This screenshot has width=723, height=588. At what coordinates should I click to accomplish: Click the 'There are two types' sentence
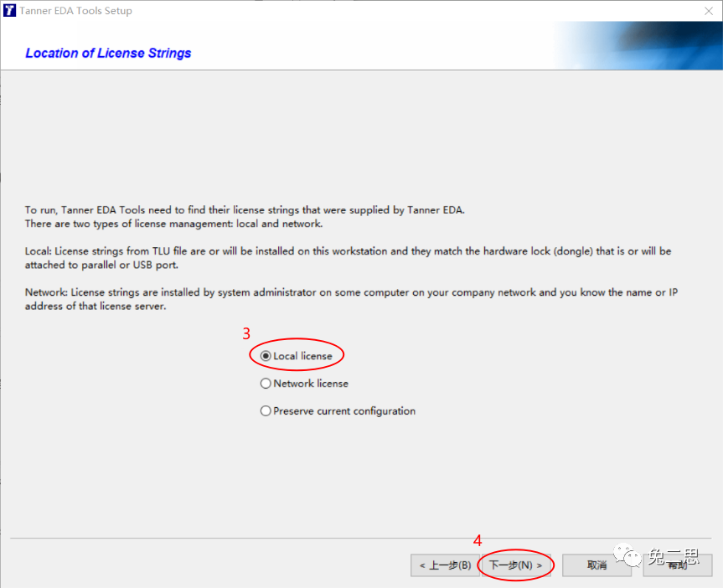173,224
